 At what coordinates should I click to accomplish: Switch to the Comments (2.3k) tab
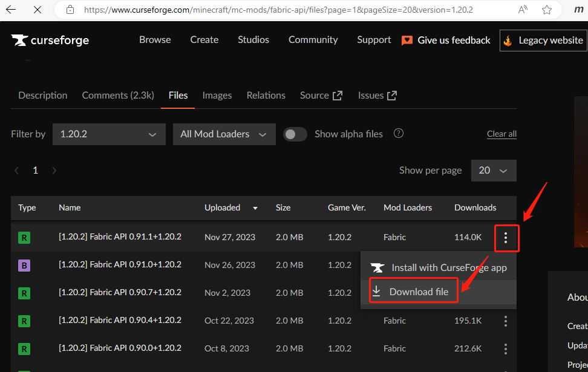tap(118, 95)
